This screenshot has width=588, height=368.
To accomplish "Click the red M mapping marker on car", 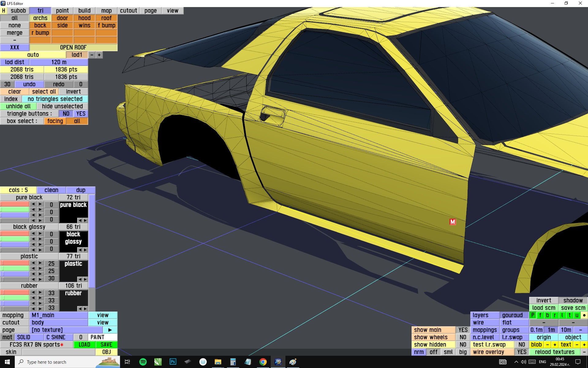I will tap(452, 222).
